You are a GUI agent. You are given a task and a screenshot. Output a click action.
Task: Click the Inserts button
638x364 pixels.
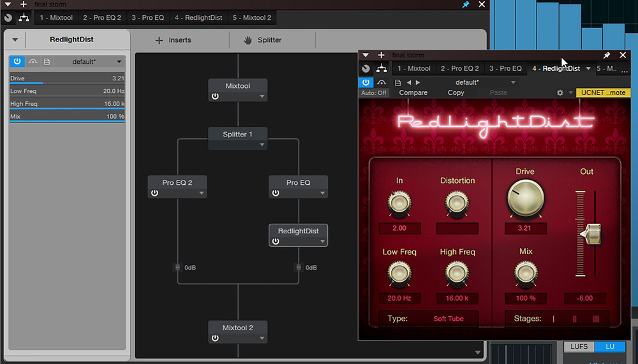click(174, 40)
